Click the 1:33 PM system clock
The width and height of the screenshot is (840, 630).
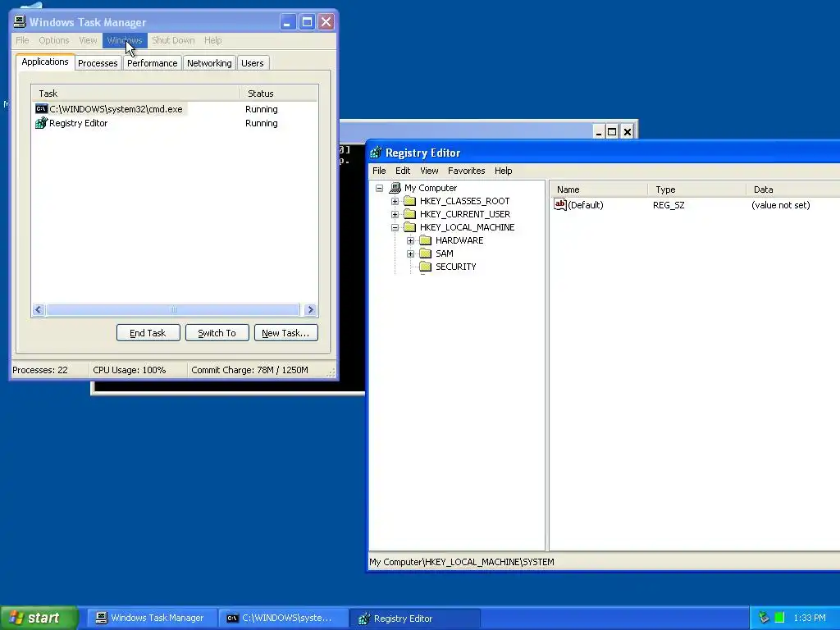810,618
